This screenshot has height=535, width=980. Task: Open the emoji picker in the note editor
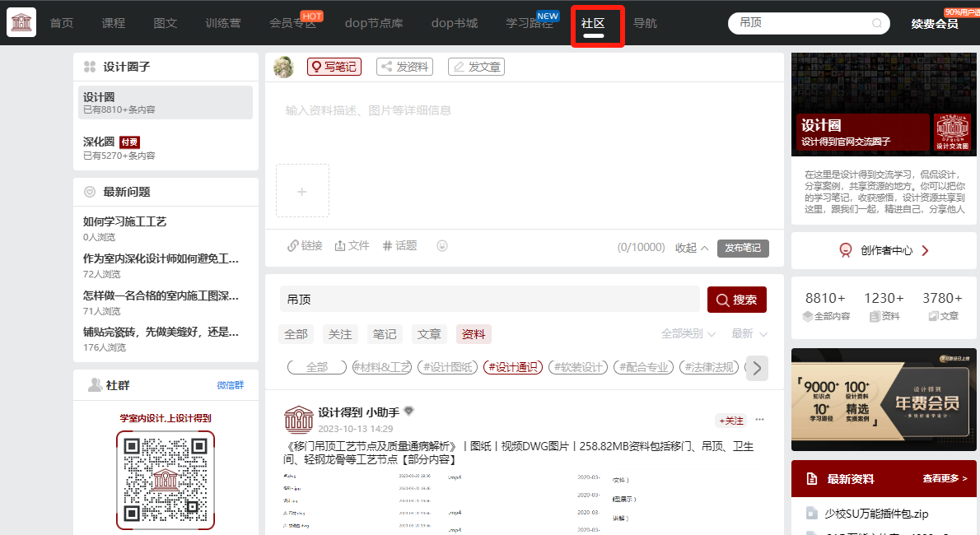442,245
